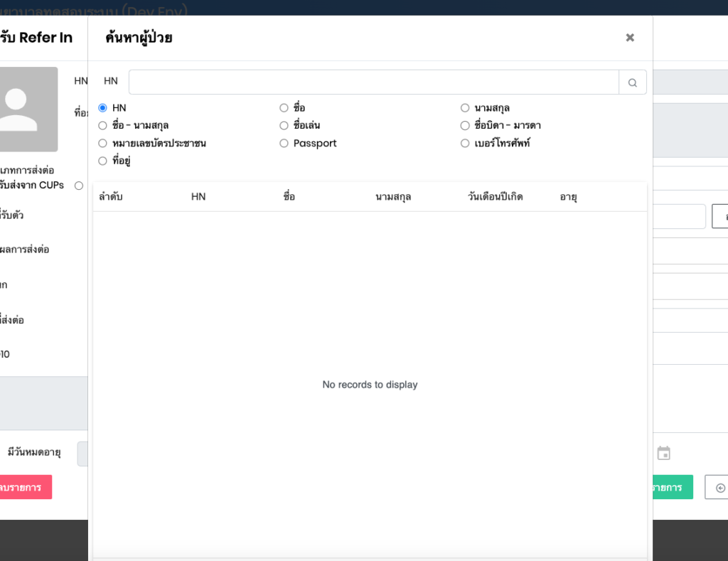The width and height of the screenshot is (728, 561).
Task: Select the นามสกุล radio option
Action: (465, 108)
